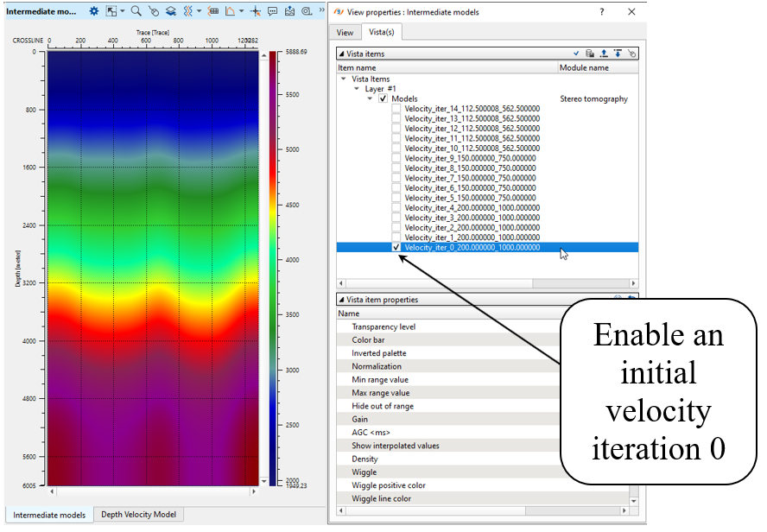
Task: Activate the crosshair cursor tool
Action: [x=256, y=12]
